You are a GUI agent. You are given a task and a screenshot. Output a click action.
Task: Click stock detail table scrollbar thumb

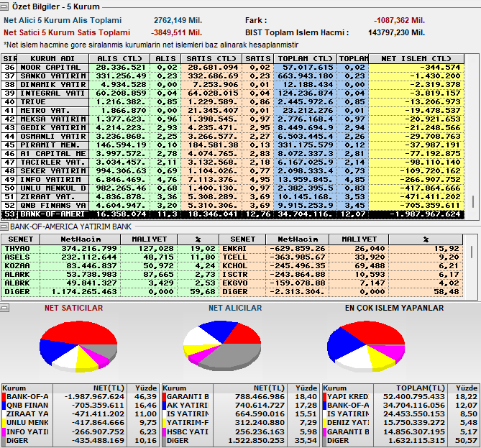pyautogui.click(x=472, y=252)
